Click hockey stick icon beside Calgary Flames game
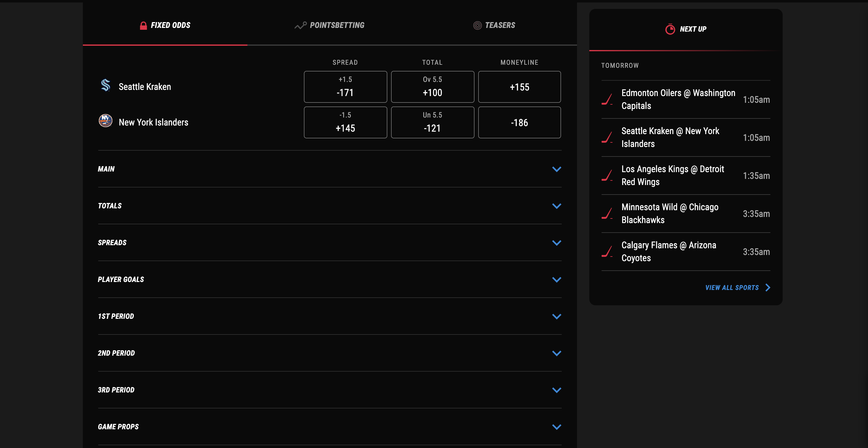This screenshot has width=868, height=448. (607, 252)
